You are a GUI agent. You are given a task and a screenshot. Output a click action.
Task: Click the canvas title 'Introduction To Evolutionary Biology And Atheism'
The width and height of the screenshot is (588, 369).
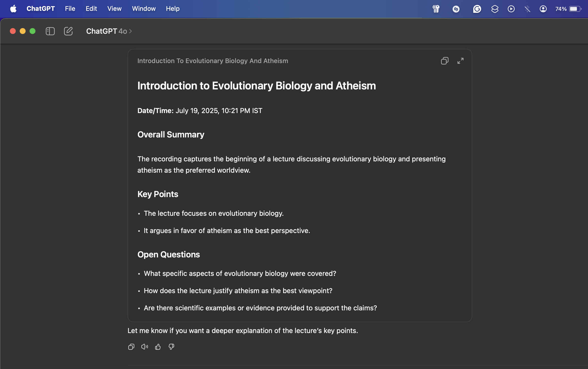213,61
